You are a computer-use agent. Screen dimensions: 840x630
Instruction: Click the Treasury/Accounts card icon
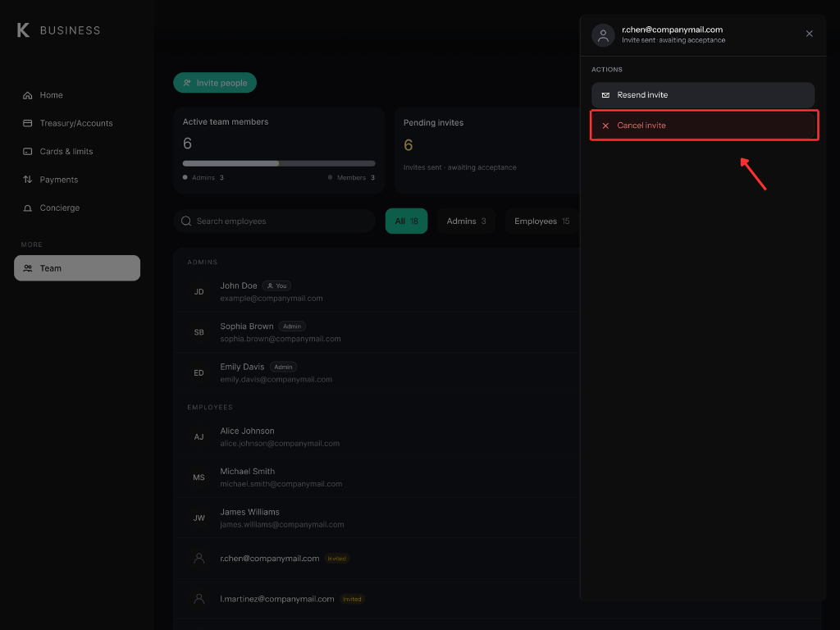click(27, 123)
